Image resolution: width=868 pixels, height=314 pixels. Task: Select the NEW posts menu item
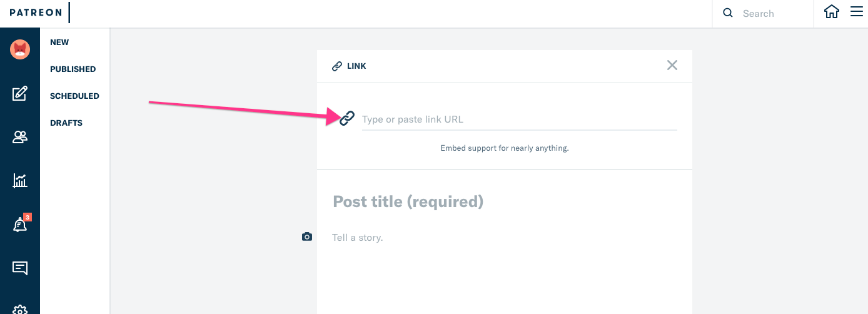(x=59, y=43)
